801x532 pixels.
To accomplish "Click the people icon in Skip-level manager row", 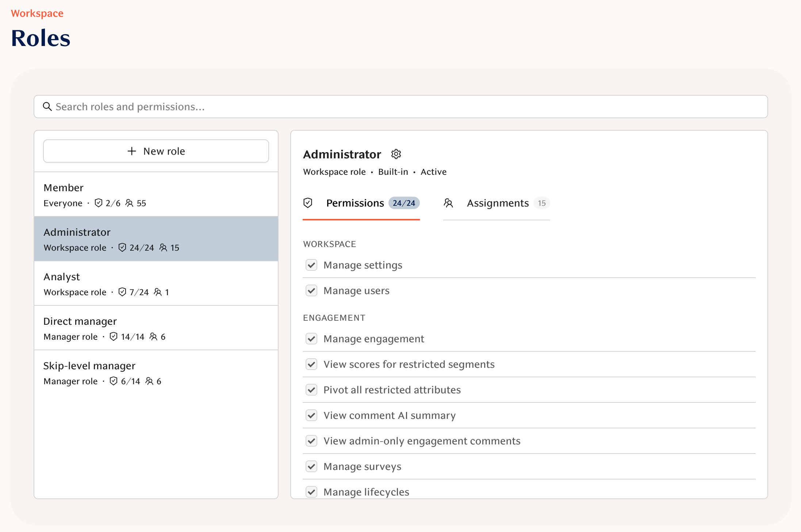I will (x=149, y=381).
